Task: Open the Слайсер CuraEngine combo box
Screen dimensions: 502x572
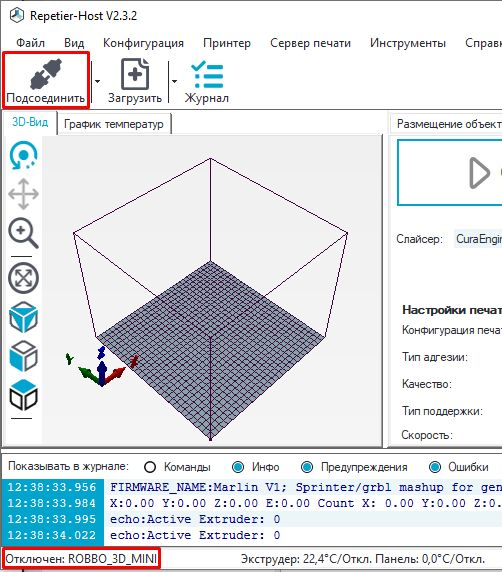Action: pyautogui.click(x=478, y=239)
